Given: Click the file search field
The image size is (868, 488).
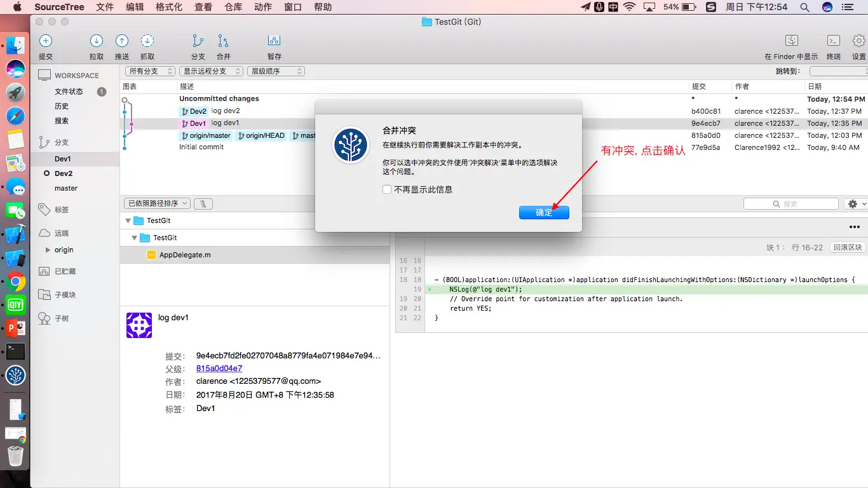Looking at the screenshot, I should 791,204.
